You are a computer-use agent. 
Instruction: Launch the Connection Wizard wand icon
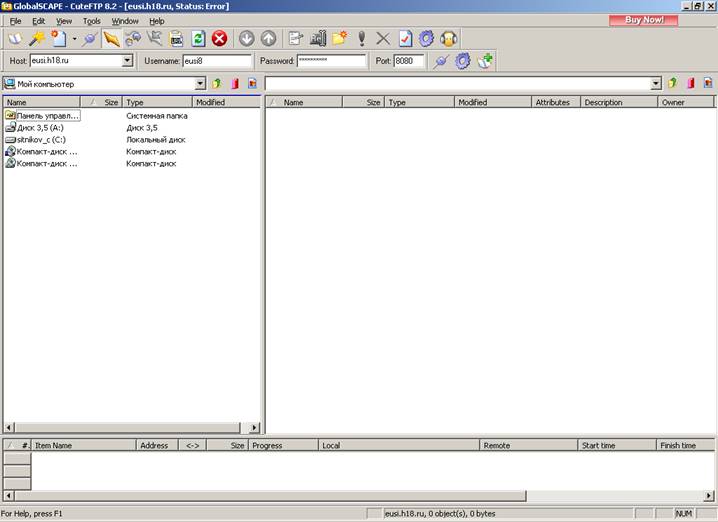[x=37, y=39]
